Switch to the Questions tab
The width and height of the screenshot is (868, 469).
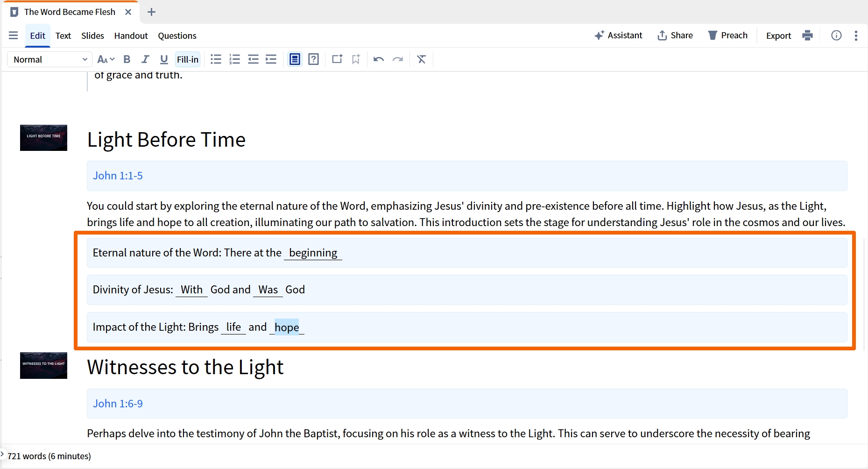177,36
